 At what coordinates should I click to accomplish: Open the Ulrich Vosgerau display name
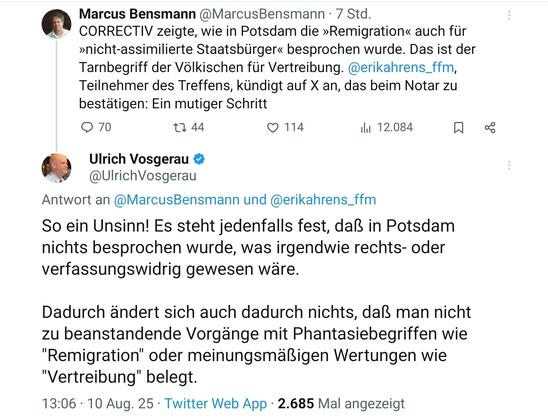[x=139, y=159]
